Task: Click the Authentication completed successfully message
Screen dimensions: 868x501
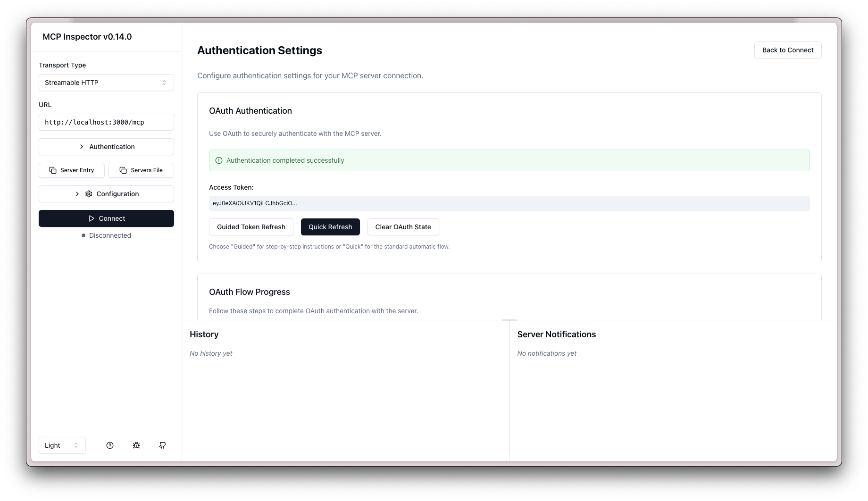Action: tap(285, 160)
